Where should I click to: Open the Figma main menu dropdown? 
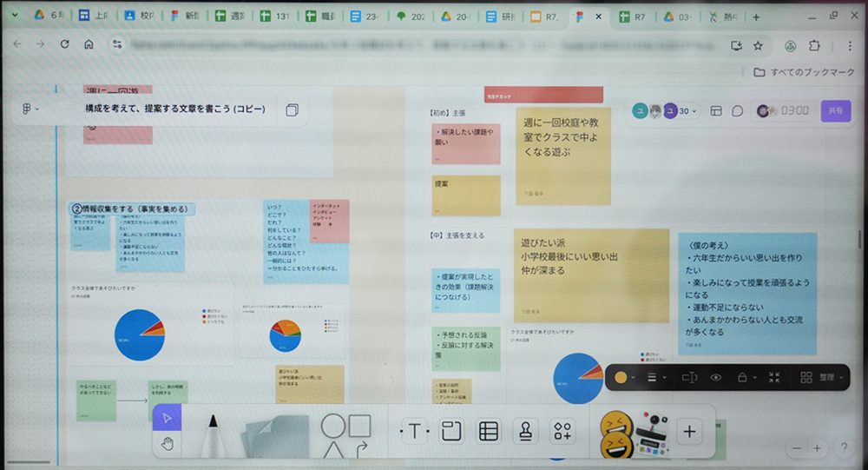[30, 109]
